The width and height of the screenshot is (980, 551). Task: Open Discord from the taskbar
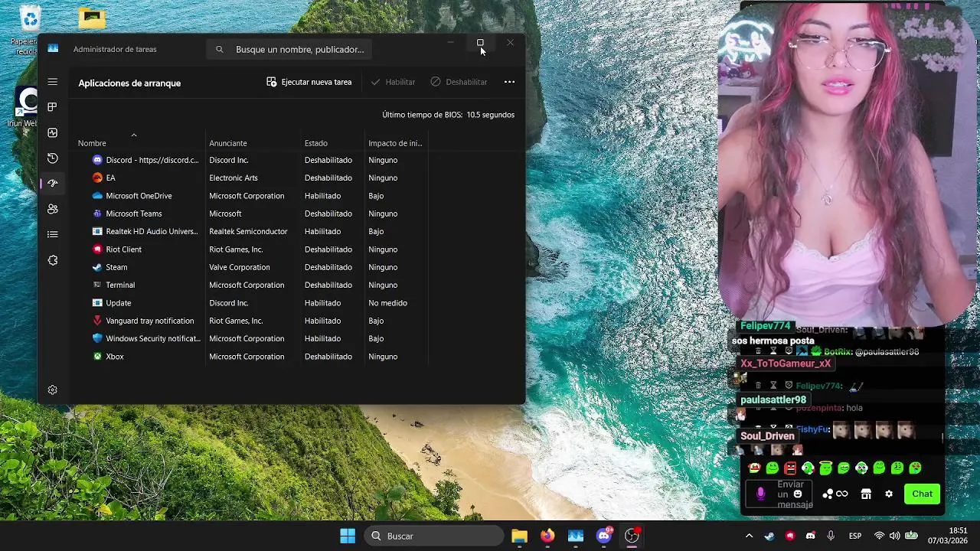pos(604,536)
